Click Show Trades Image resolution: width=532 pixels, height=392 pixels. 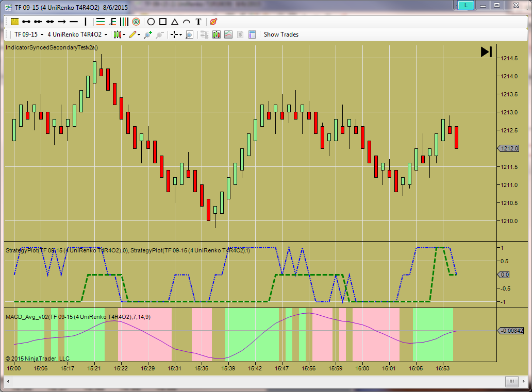pos(281,34)
